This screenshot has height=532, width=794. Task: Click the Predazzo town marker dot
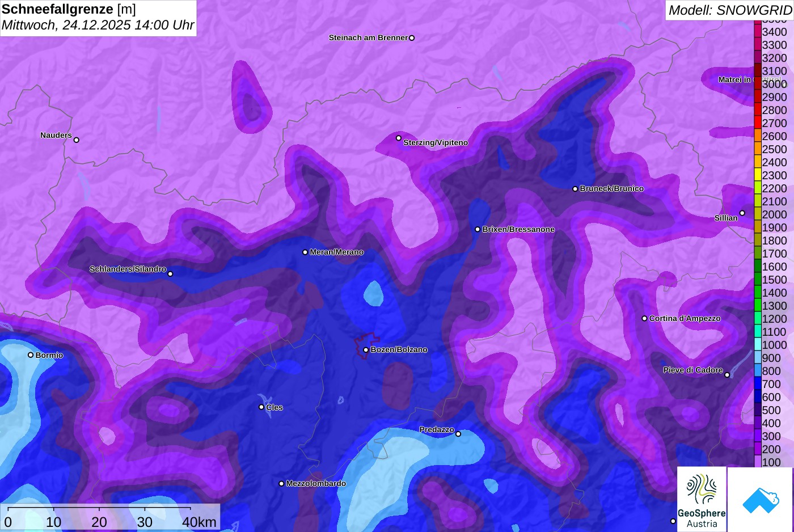pyautogui.click(x=458, y=434)
